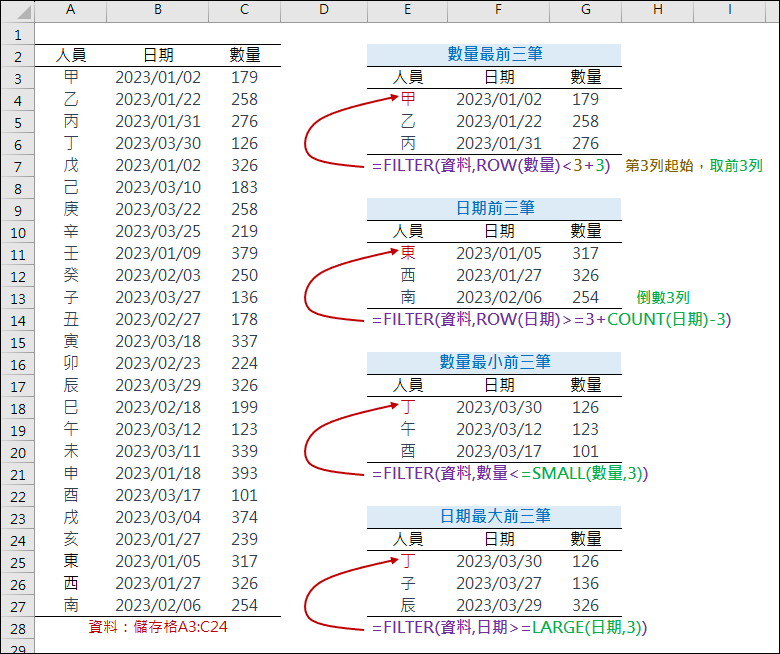Viewport: 780px width, 654px height.
Task: Select column H header
Action: [x=658, y=10]
